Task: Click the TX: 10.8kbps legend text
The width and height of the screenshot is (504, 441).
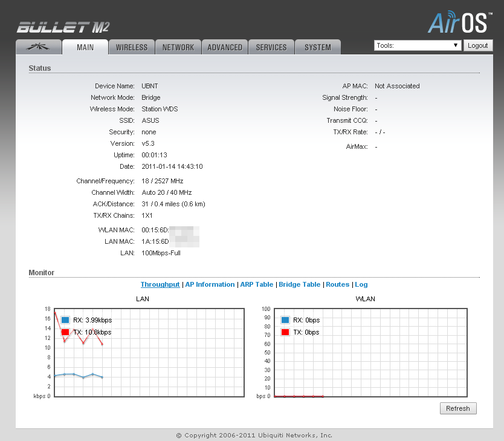Action: click(92, 332)
